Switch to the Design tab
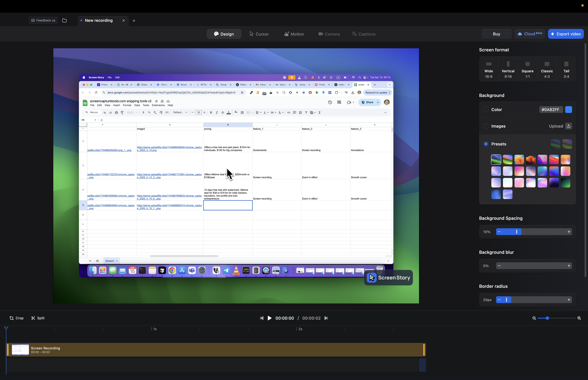This screenshot has width=588, height=380. click(224, 34)
